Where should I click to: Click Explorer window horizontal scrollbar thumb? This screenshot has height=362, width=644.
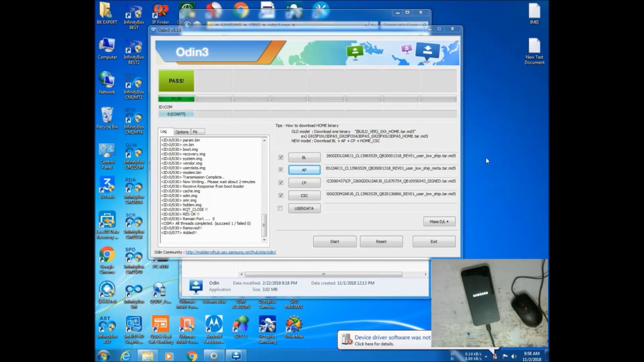[323, 275]
